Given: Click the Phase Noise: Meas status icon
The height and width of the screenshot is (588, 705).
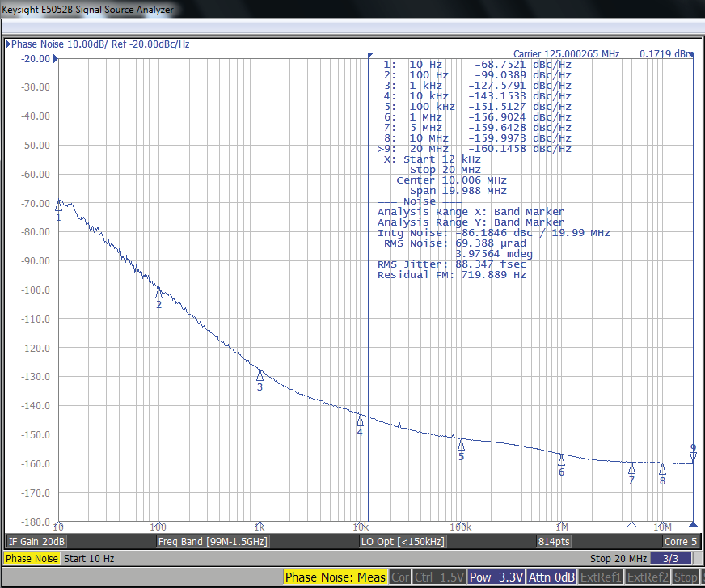Looking at the screenshot, I should (334, 577).
